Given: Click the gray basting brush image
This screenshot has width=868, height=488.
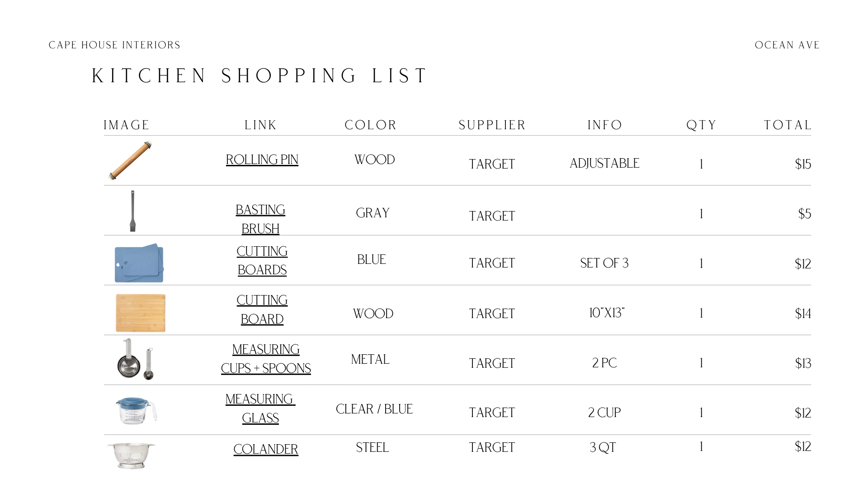Looking at the screenshot, I should 132,211.
